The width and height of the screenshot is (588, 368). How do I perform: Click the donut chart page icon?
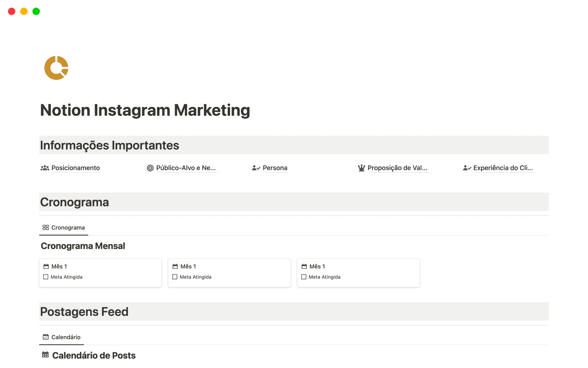[56, 68]
